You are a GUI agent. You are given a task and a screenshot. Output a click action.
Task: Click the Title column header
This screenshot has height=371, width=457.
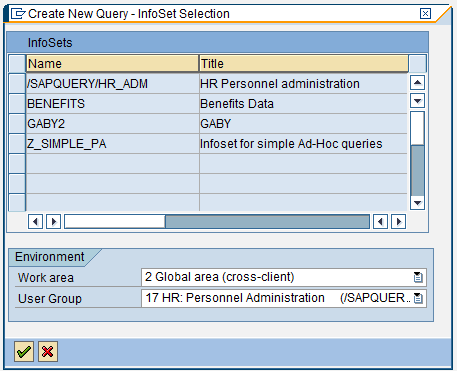pos(304,63)
